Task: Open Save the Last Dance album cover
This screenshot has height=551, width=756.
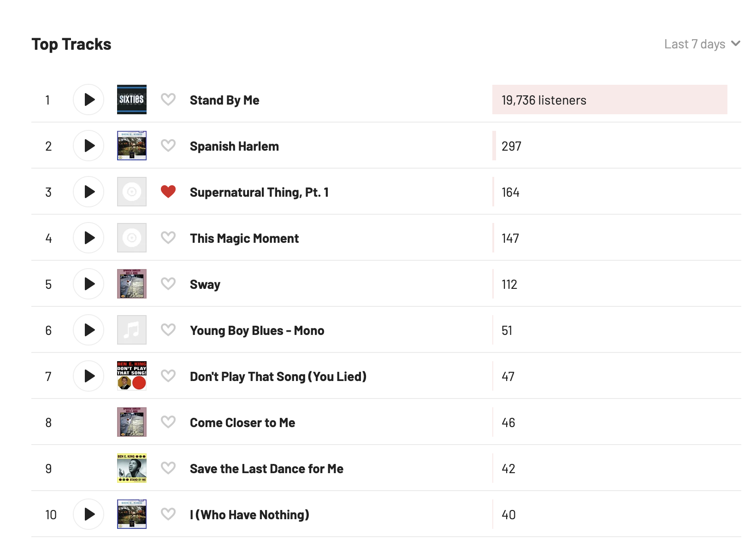Action: [132, 468]
